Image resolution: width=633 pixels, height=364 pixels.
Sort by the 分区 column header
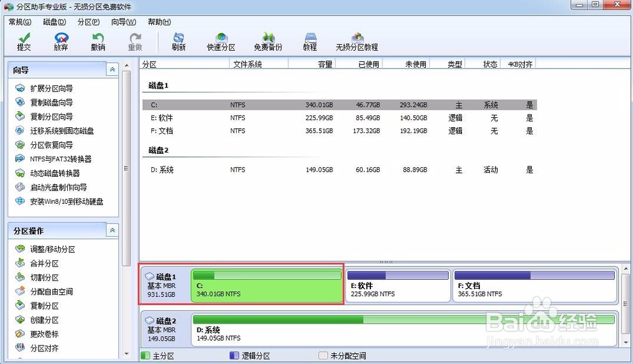click(x=184, y=64)
